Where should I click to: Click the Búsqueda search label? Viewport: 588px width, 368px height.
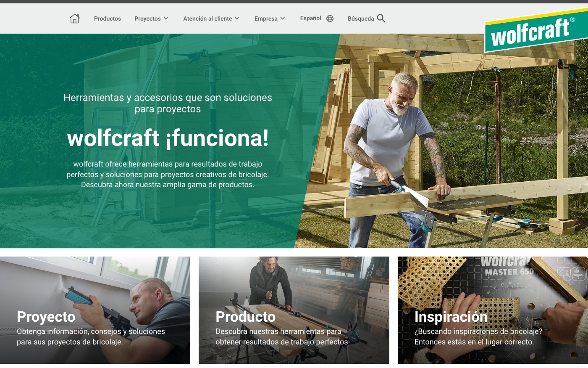coord(361,19)
